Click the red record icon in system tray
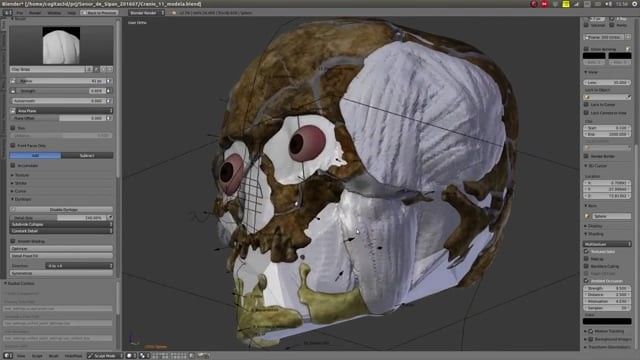 point(534,4)
